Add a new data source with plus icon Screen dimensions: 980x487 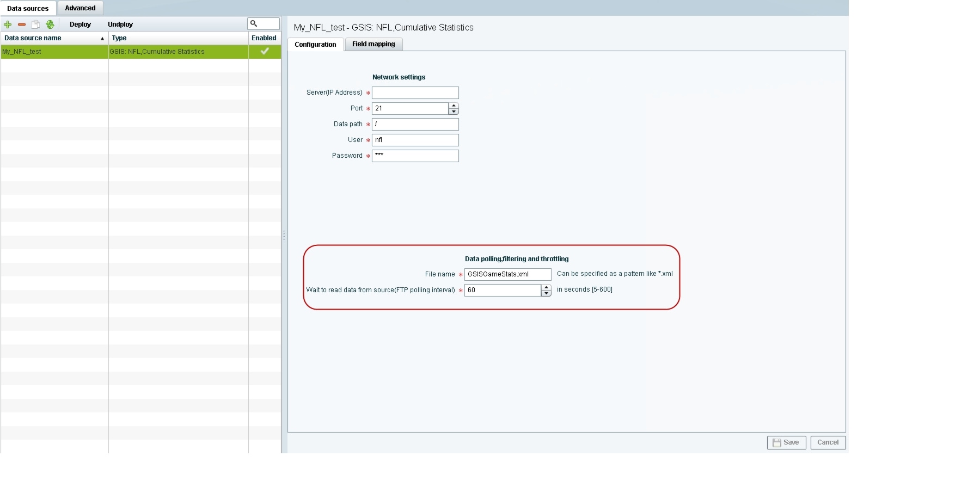(x=8, y=24)
